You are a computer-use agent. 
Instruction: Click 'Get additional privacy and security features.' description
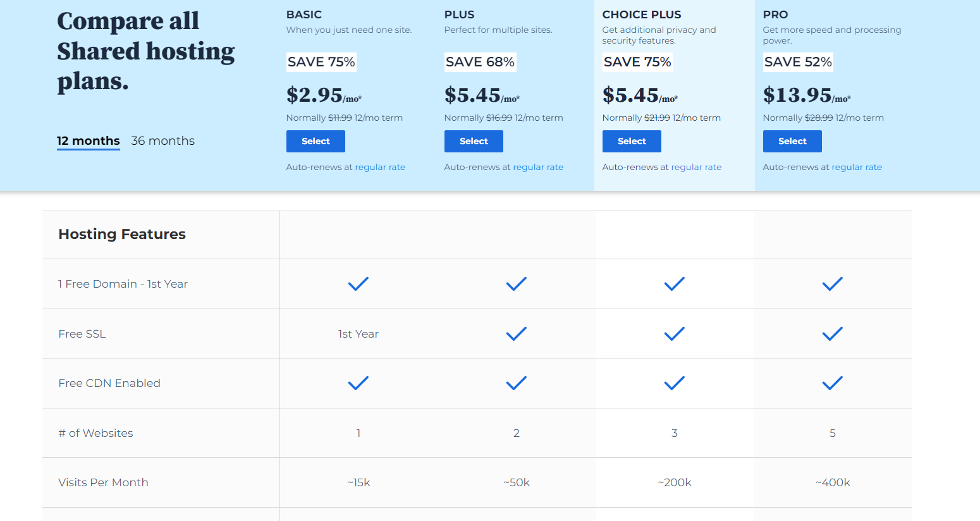pyautogui.click(x=659, y=35)
